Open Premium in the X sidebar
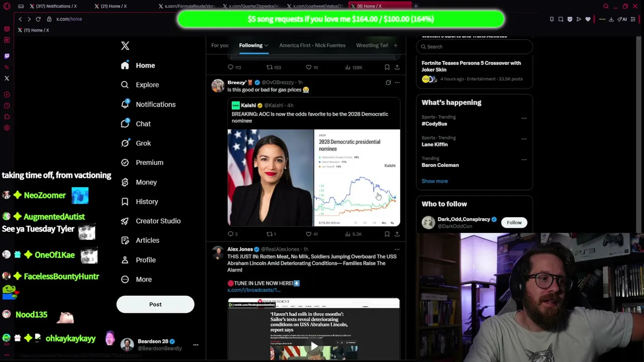This screenshot has width=644, height=362. (142, 162)
